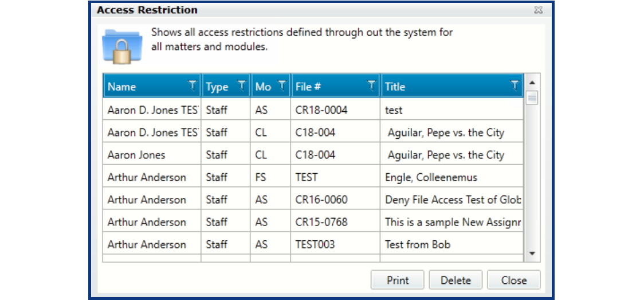Viewport: 644px width, 300px height.
Task: Open filter for File # column
Action: pos(372,86)
